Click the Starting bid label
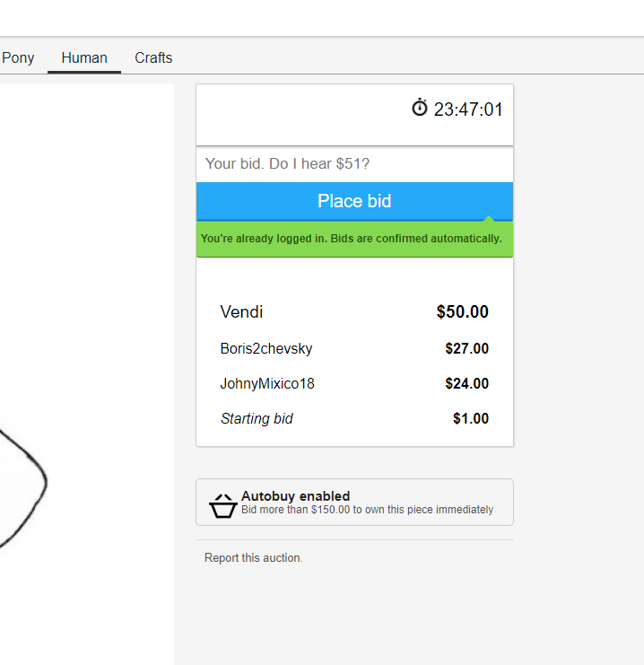 click(x=257, y=419)
